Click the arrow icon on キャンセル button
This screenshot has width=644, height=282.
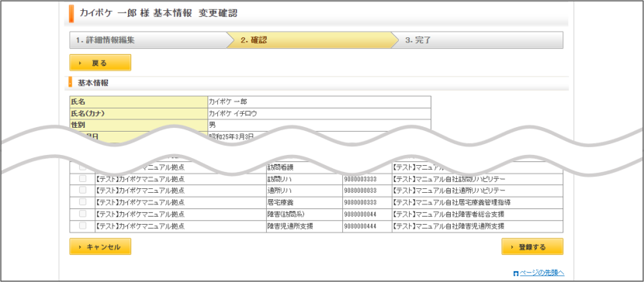pos(79,247)
